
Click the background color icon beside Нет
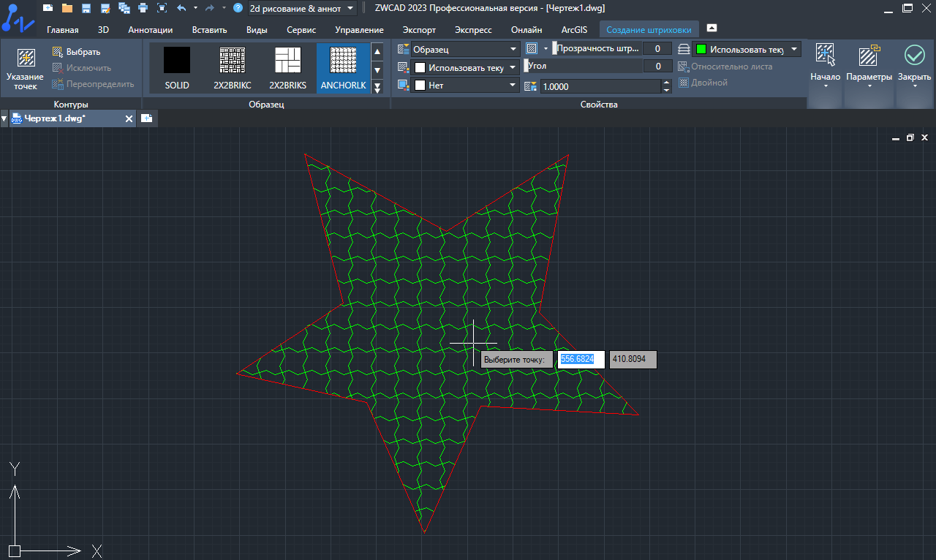tap(403, 85)
